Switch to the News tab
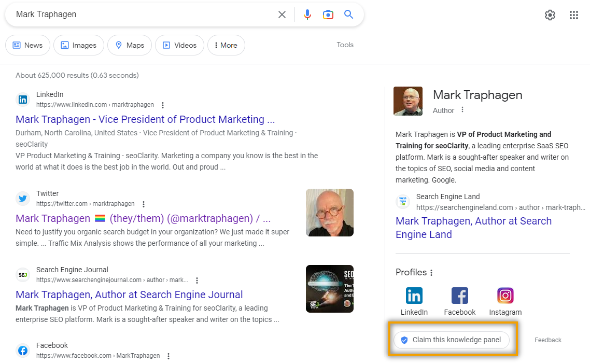Viewport: 590px width, 364px height. pyautogui.click(x=27, y=45)
